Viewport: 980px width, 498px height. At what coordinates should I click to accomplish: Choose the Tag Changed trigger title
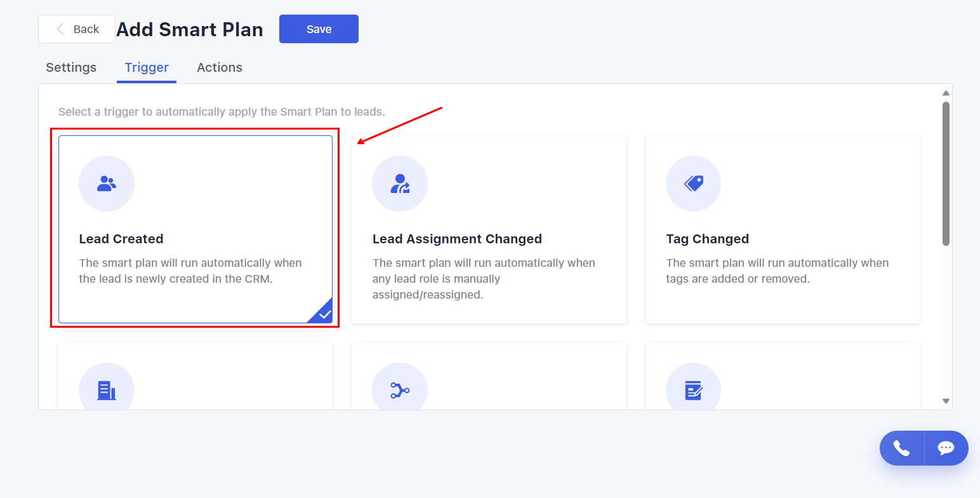[707, 239]
